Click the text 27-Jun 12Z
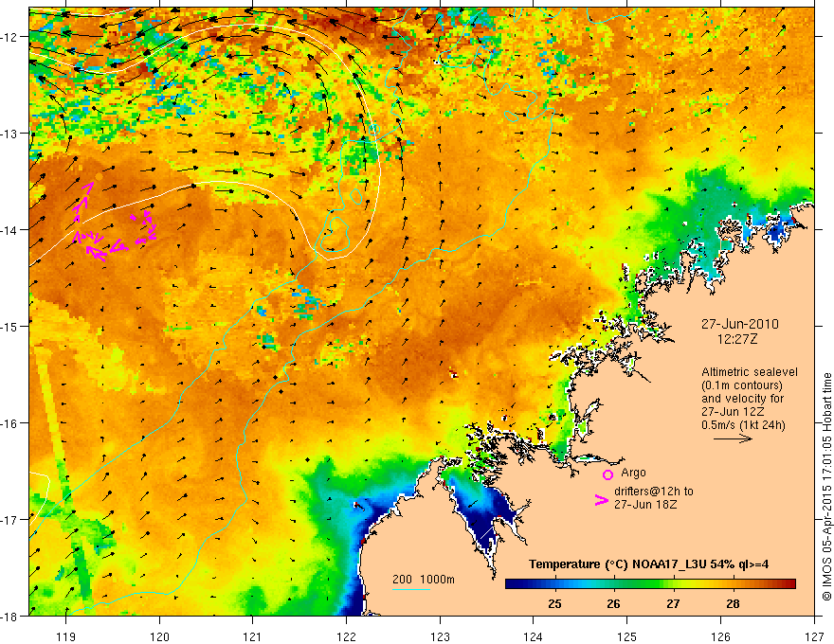The width and height of the screenshot is (834, 644). point(734,412)
